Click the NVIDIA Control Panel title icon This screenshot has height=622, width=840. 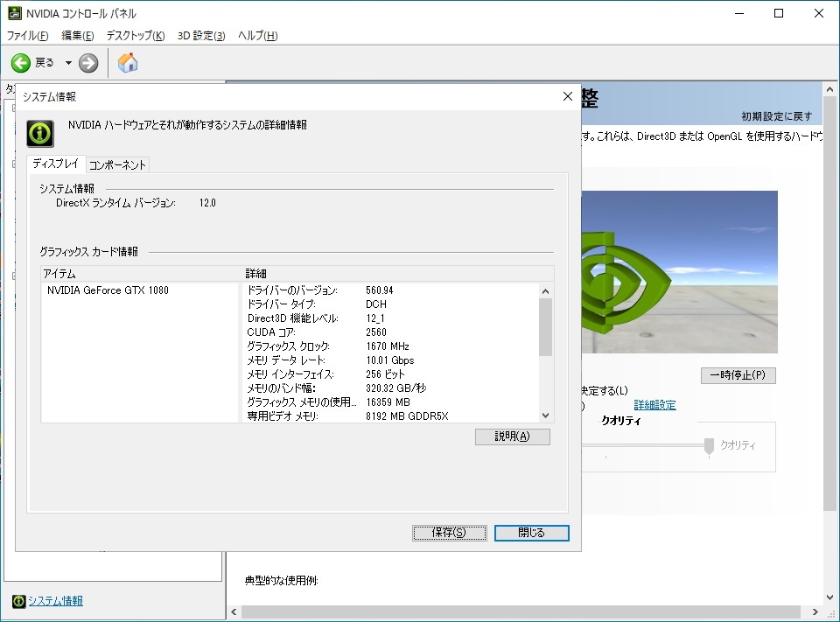pyautogui.click(x=15, y=13)
